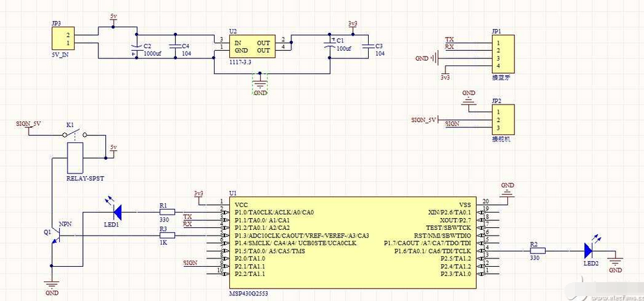Click the P2.3/TA1.0 pin label
Viewport: 644px width, 301px height.
tap(456, 274)
